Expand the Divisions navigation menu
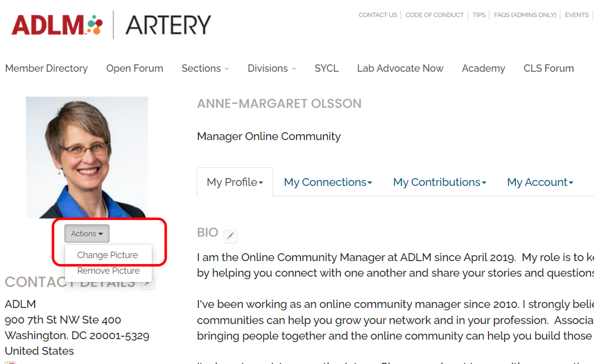The image size is (594, 364). coord(272,69)
